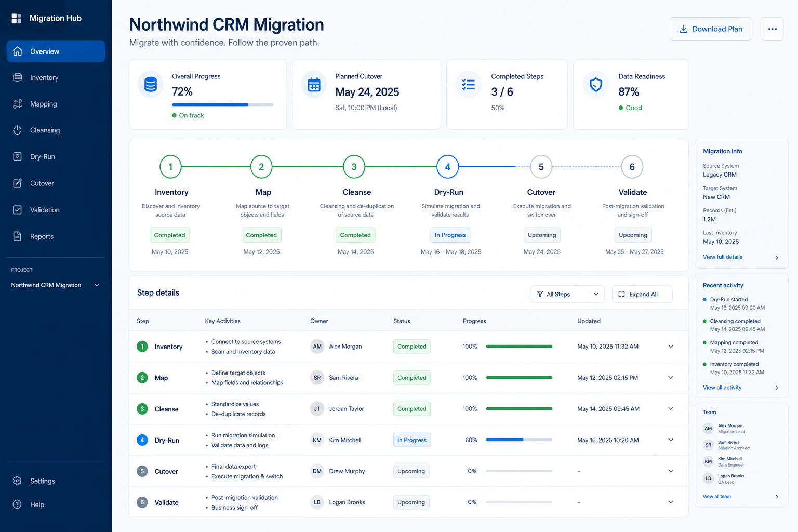798x532 pixels.
Task: Click the Validation checkmark sidebar icon
Action: [x=18, y=210]
